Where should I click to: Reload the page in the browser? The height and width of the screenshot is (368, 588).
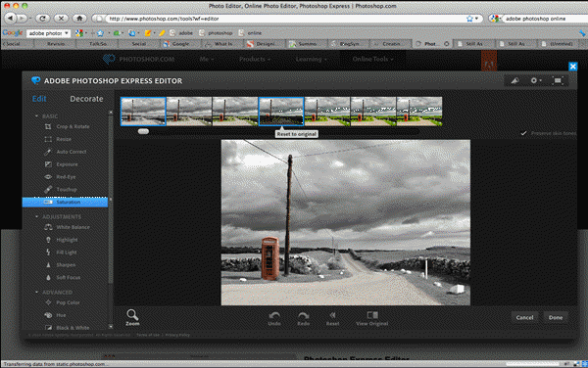pyautogui.click(x=42, y=18)
